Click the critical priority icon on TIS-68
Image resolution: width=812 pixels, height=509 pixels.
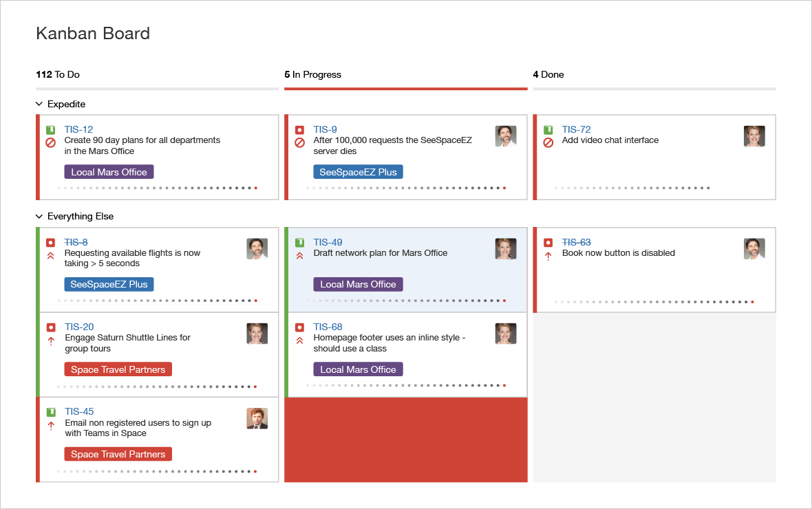point(299,340)
